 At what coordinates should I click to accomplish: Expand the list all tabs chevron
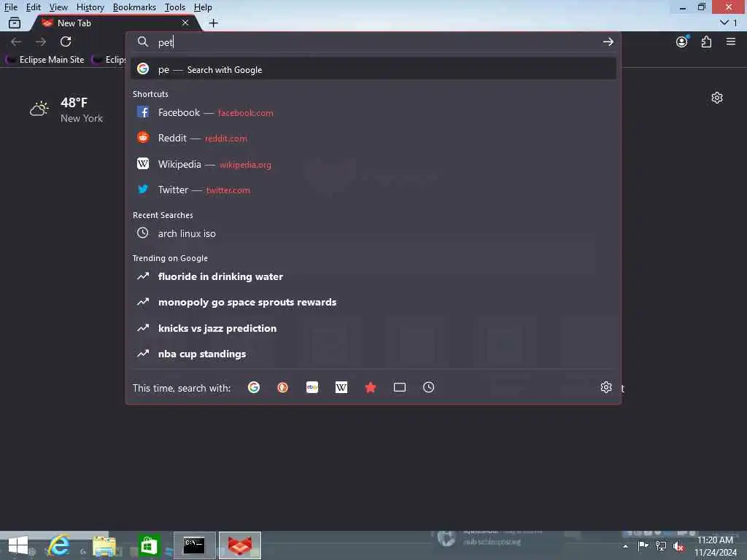click(724, 23)
